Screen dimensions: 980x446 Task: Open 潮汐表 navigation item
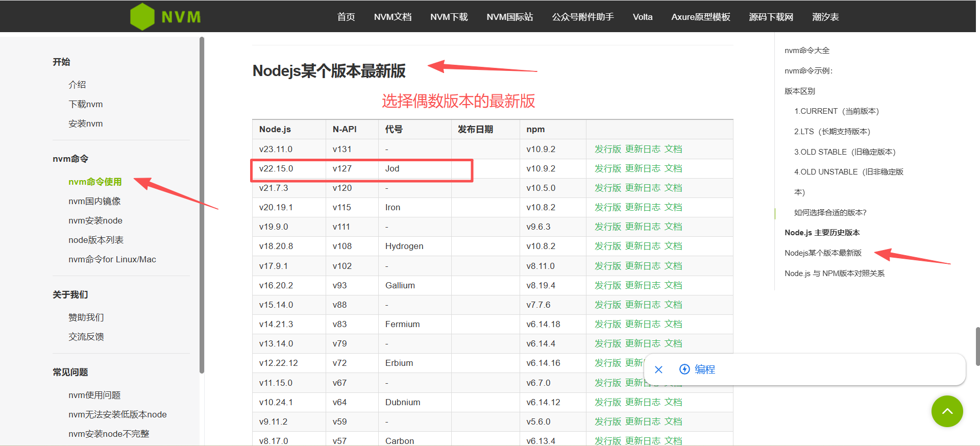825,17
